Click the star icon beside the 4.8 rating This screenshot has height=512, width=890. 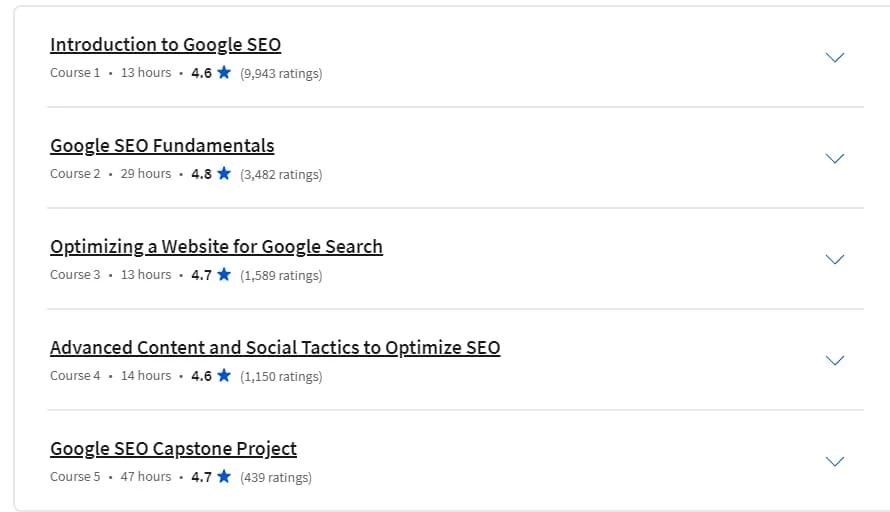[224, 173]
